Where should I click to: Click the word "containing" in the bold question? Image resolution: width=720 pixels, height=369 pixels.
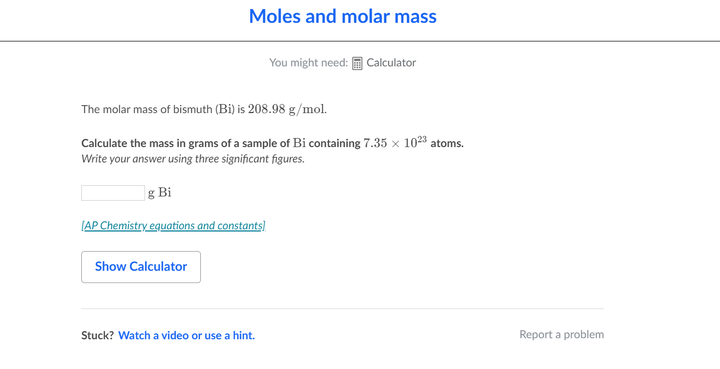pos(335,144)
